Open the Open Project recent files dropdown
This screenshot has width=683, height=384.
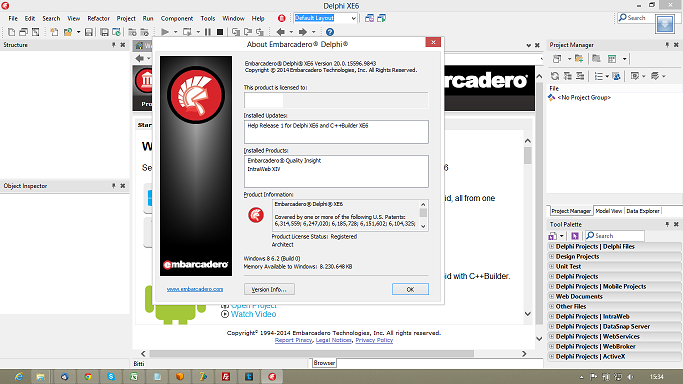(78, 32)
